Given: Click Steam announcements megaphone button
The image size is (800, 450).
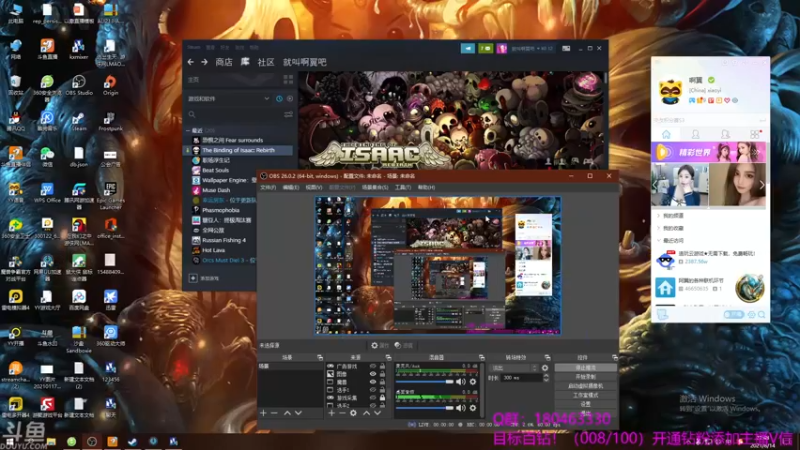Looking at the screenshot, I should click(x=468, y=48).
